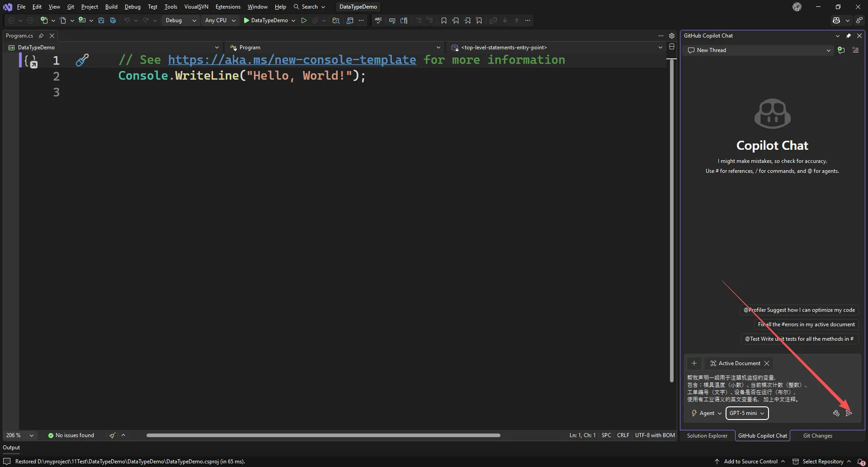Click the Save Program.cs toolbar icon
The image size is (868, 467).
[x=101, y=20]
